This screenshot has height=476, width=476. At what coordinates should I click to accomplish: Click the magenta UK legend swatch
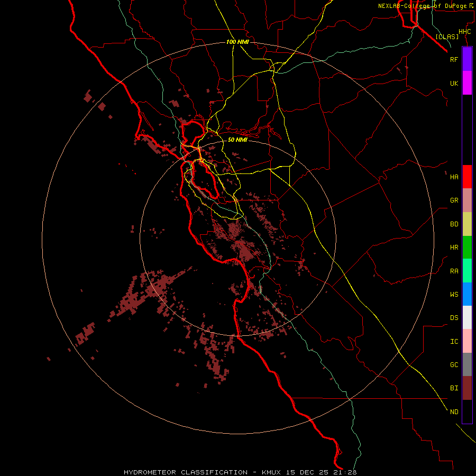click(x=467, y=83)
